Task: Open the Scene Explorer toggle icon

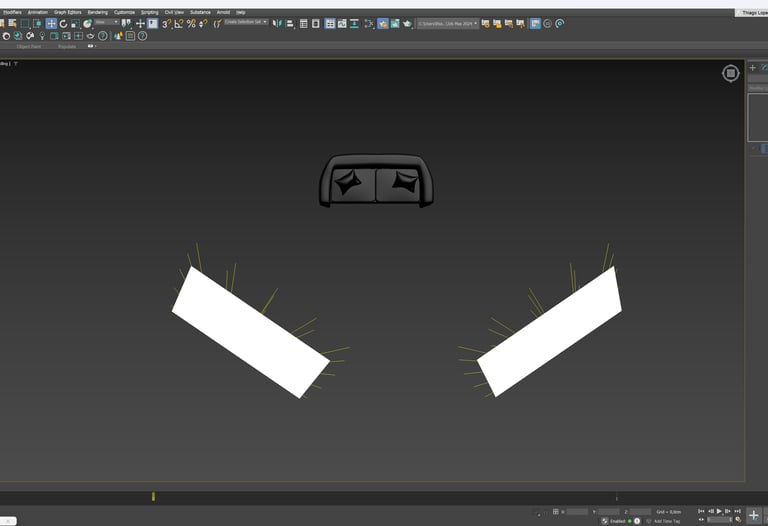Action: tap(304, 24)
